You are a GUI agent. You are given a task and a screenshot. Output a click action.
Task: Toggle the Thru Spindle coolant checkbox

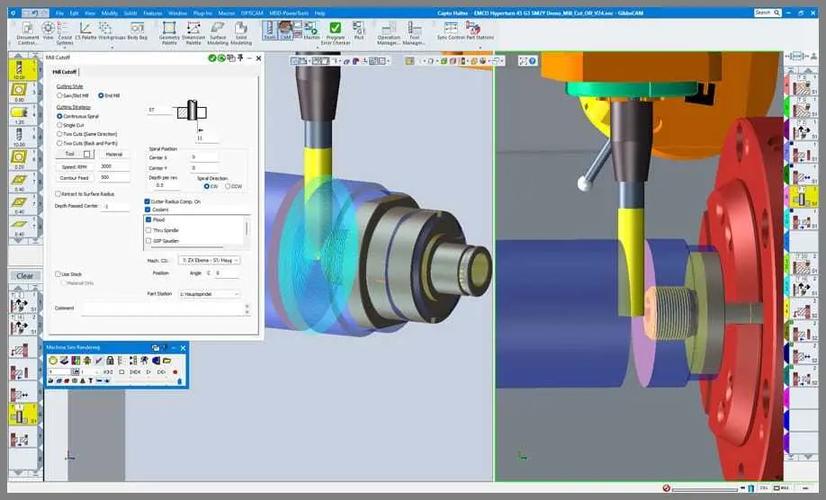[x=149, y=230]
